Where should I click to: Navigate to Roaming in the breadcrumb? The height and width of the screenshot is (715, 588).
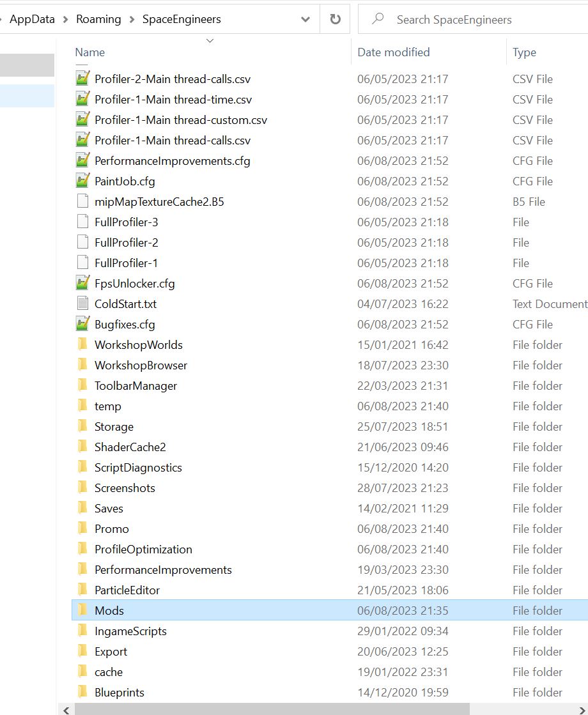pyautogui.click(x=98, y=19)
